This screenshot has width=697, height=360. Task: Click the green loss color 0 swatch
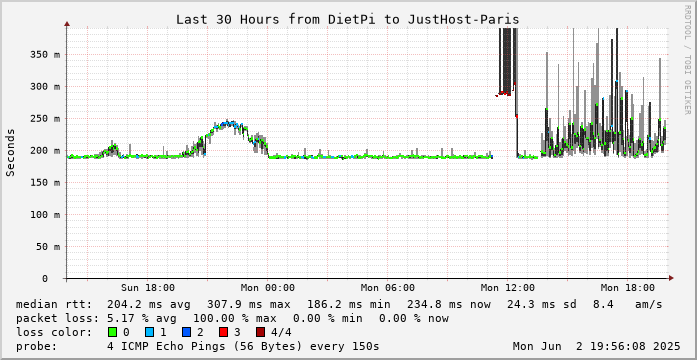[x=112, y=332]
